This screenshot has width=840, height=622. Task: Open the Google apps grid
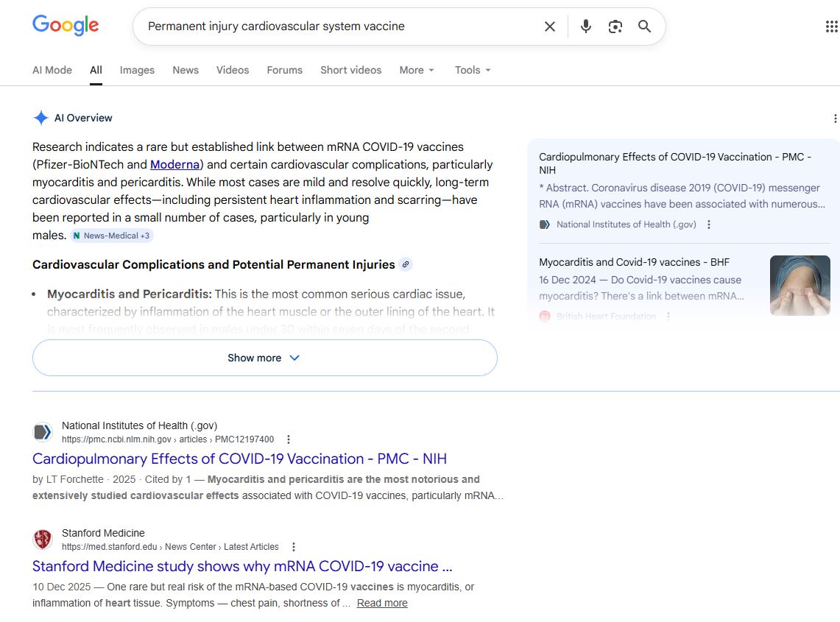tap(832, 26)
